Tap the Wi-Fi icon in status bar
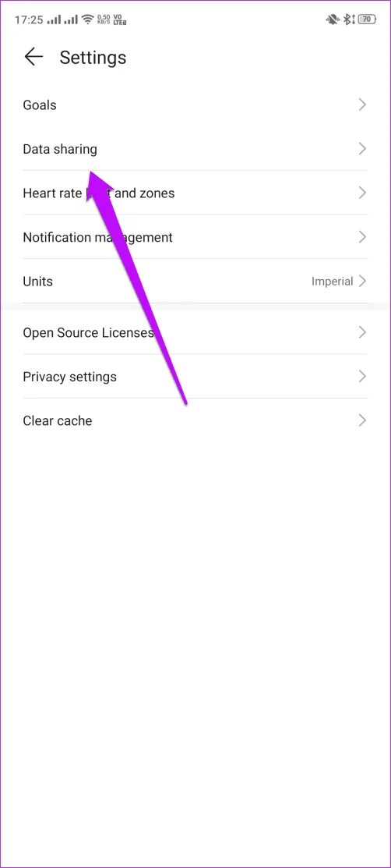This screenshot has width=391, height=868. [x=87, y=20]
